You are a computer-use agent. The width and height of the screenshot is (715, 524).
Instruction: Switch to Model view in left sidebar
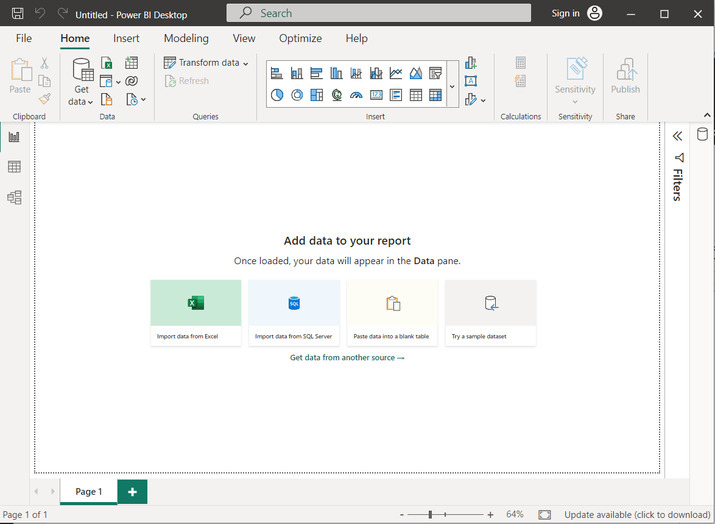(14, 197)
